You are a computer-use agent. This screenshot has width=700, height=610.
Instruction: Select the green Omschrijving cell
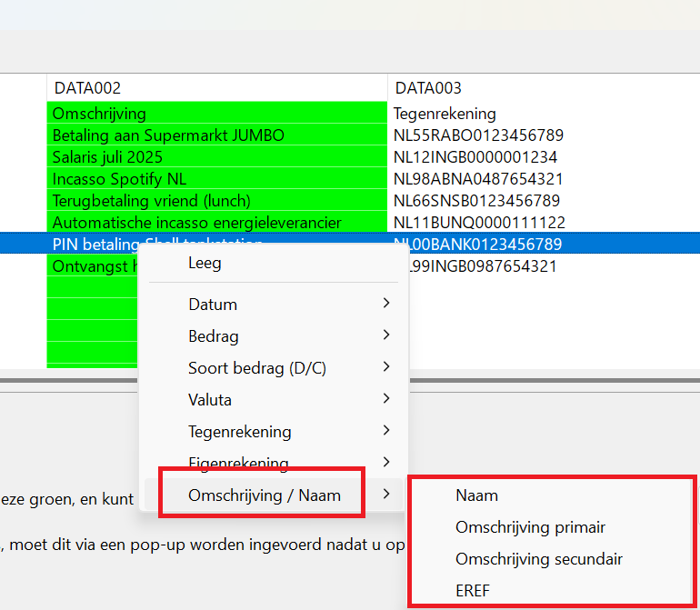[x=217, y=114]
